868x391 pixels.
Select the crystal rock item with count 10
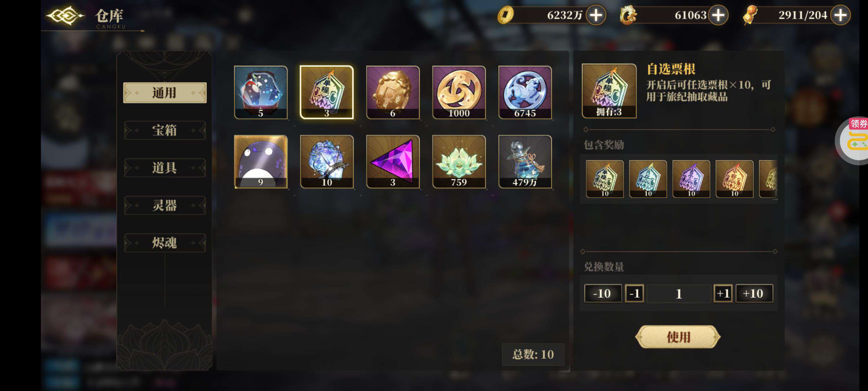(326, 162)
